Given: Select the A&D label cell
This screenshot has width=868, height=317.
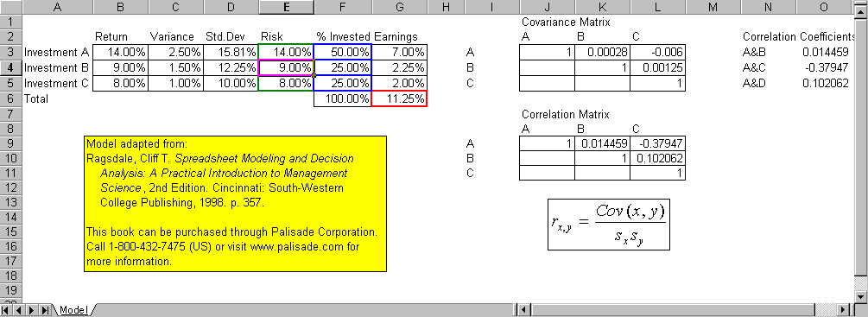Looking at the screenshot, I should click(x=769, y=84).
